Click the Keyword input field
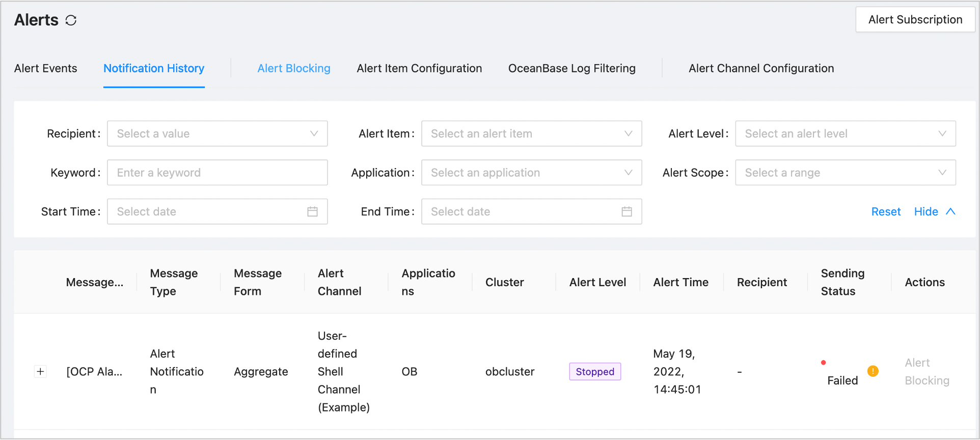 pyautogui.click(x=217, y=173)
